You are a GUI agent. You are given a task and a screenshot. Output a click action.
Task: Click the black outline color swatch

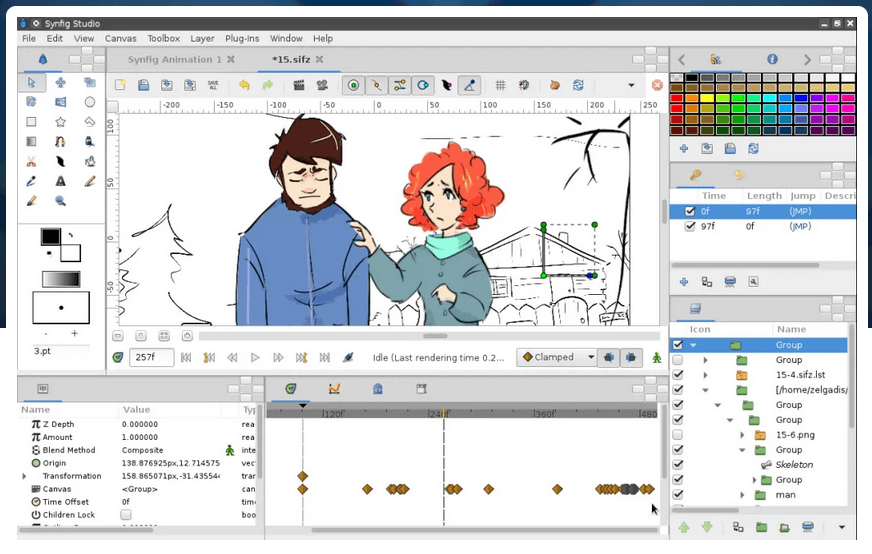tap(50, 236)
